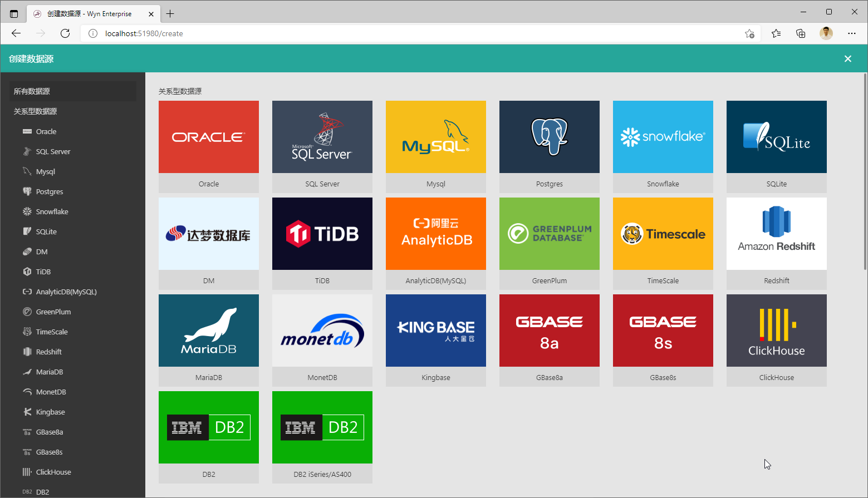Open the browser favorites list

(776, 33)
